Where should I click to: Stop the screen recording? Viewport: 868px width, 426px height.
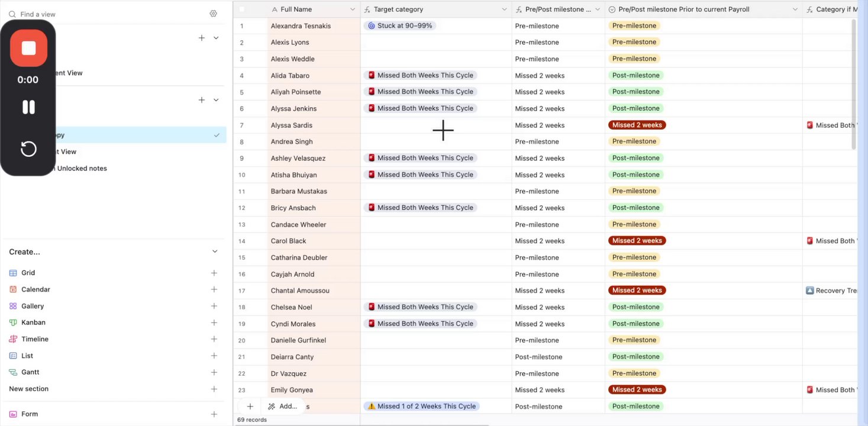pos(28,48)
